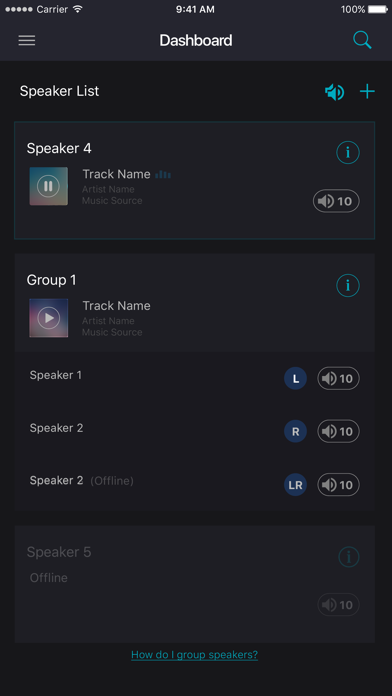
Task: Toggle Speaker 1 L channel badge
Action: 295,379
